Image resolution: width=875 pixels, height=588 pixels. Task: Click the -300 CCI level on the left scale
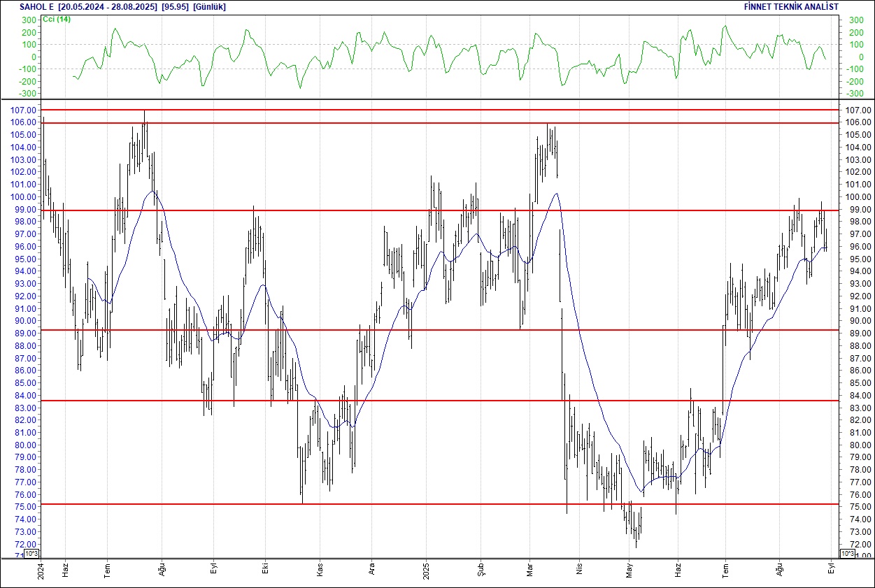coord(27,93)
